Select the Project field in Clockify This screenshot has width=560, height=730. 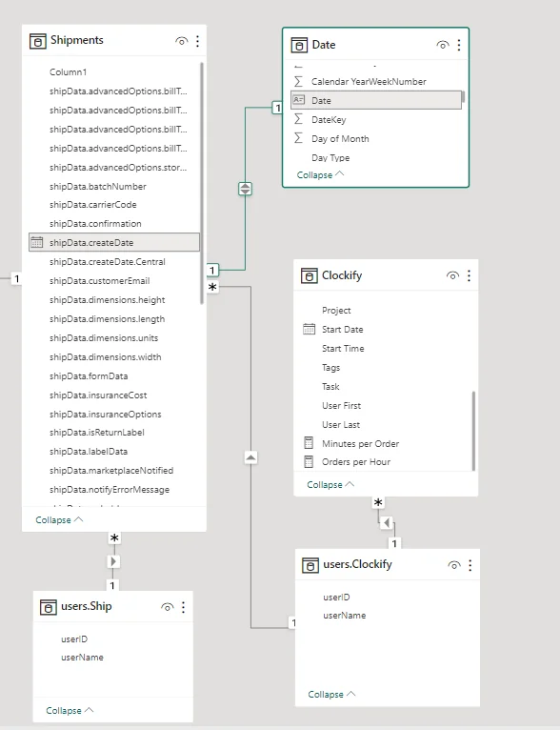336,311
